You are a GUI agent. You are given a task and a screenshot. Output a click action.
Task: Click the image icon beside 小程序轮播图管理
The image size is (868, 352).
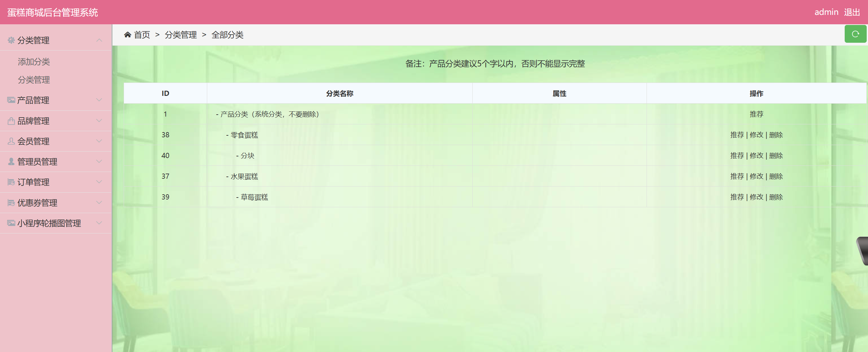(11, 223)
